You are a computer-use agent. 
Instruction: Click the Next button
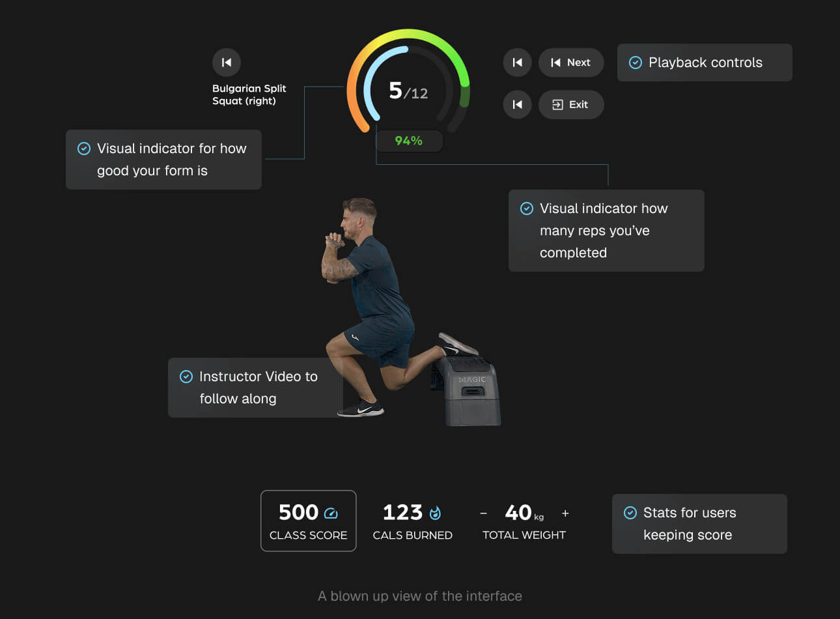point(571,63)
